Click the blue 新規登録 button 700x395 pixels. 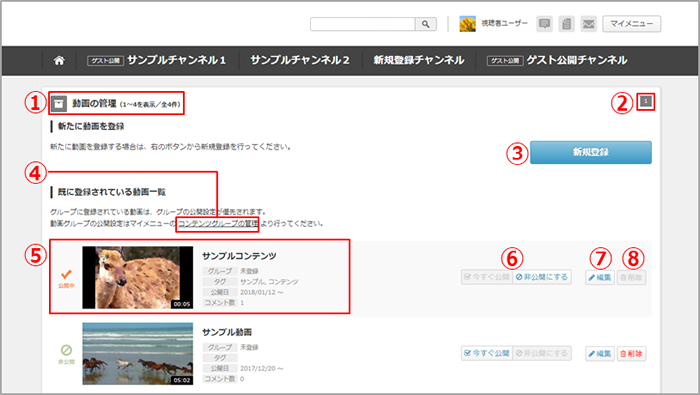pyautogui.click(x=591, y=152)
